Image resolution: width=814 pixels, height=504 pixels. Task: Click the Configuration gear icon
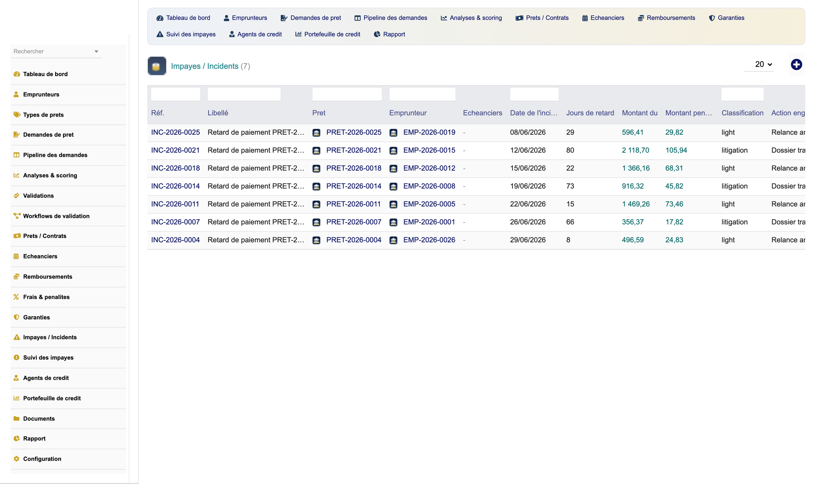click(x=16, y=459)
